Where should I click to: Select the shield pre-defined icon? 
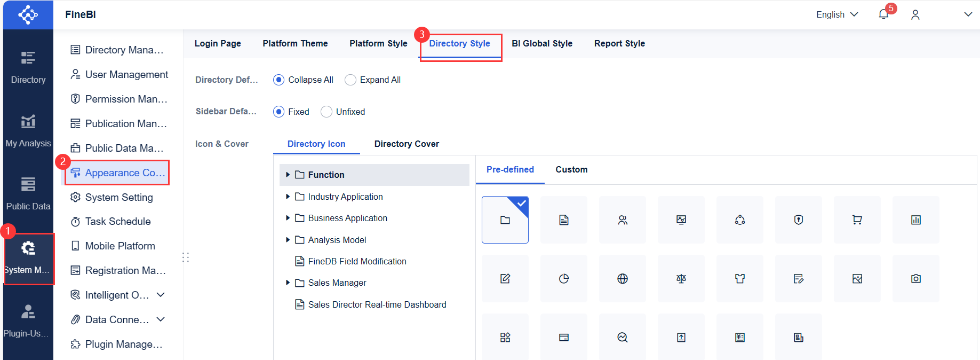coord(798,220)
